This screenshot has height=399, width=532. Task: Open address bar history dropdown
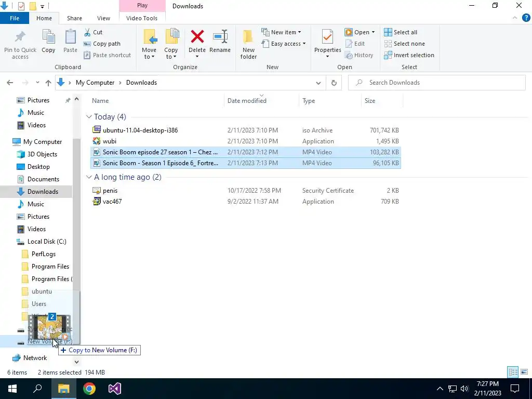coord(318,83)
